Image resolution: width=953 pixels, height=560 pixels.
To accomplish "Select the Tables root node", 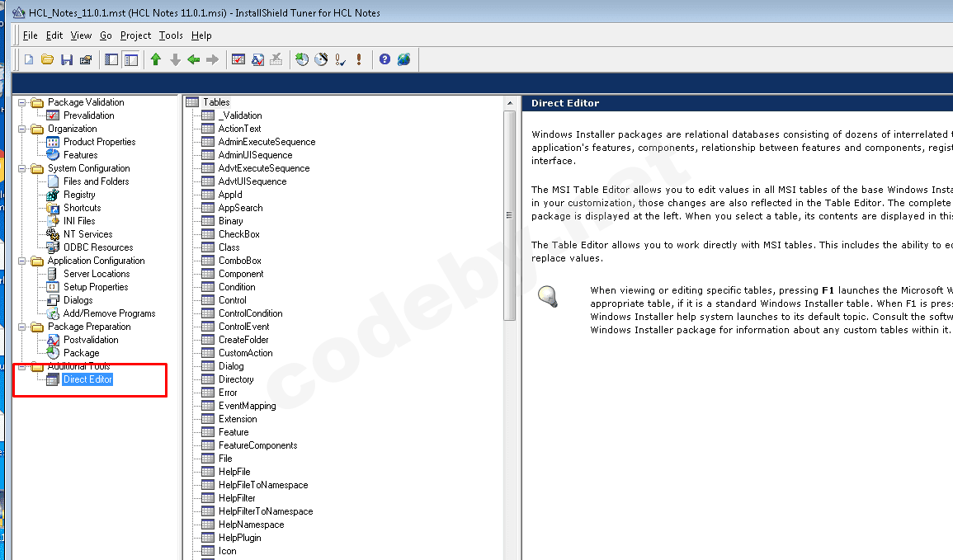I will [216, 102].
